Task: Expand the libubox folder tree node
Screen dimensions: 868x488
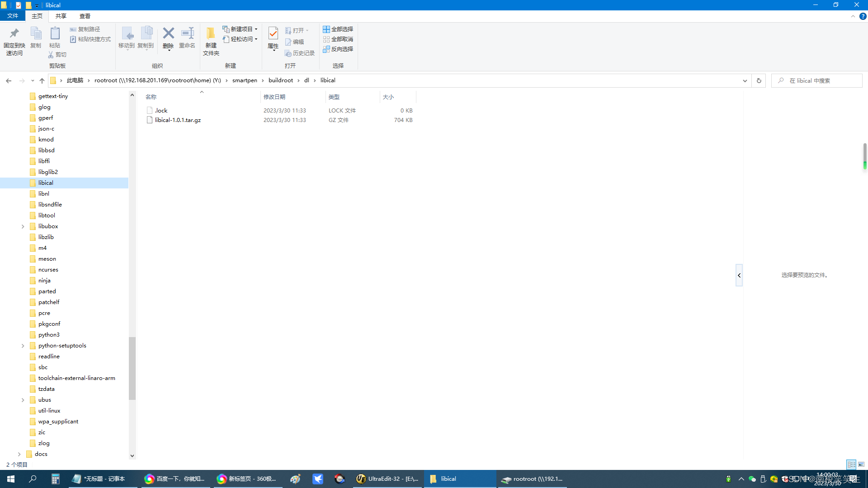Action: click(23, 226)
